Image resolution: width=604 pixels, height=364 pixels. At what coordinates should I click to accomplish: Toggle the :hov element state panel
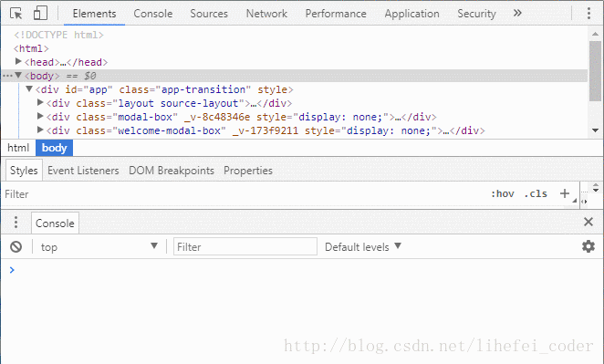503,193
